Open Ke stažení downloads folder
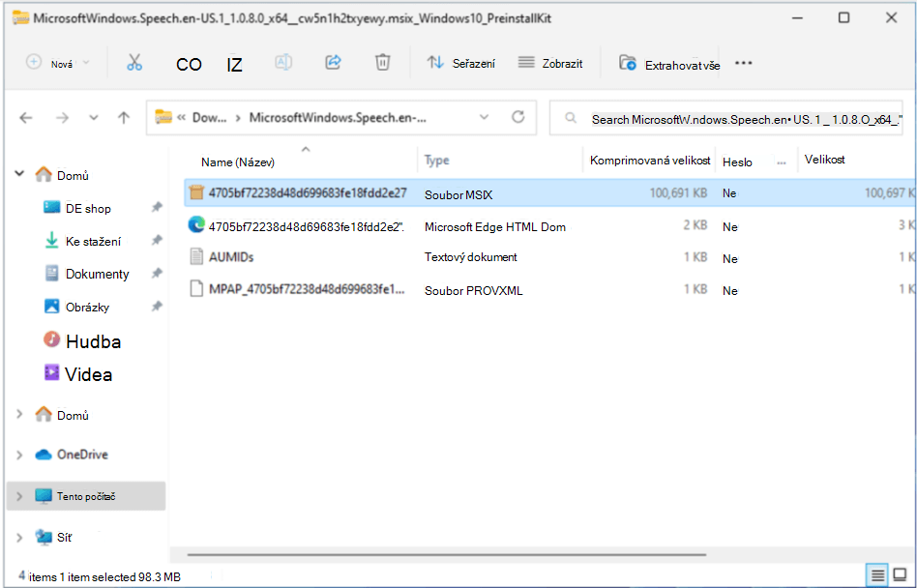917x588 pixels. (x=93, y=241)
